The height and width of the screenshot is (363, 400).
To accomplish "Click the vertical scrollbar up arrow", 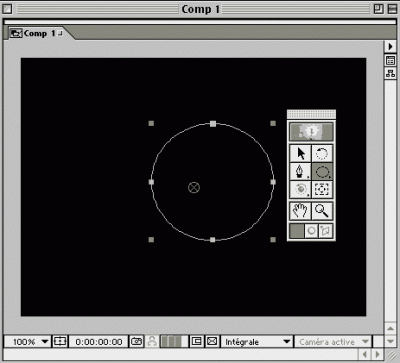I will coord(390,328).
